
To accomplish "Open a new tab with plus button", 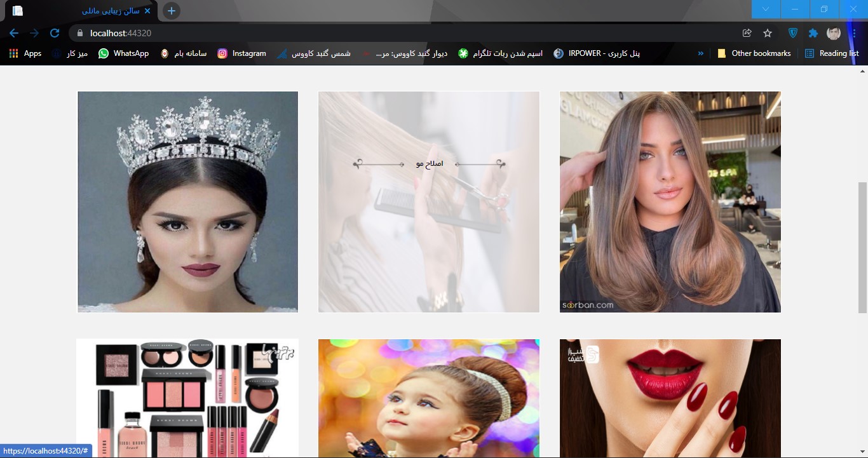I will click(x=171, y=11).
